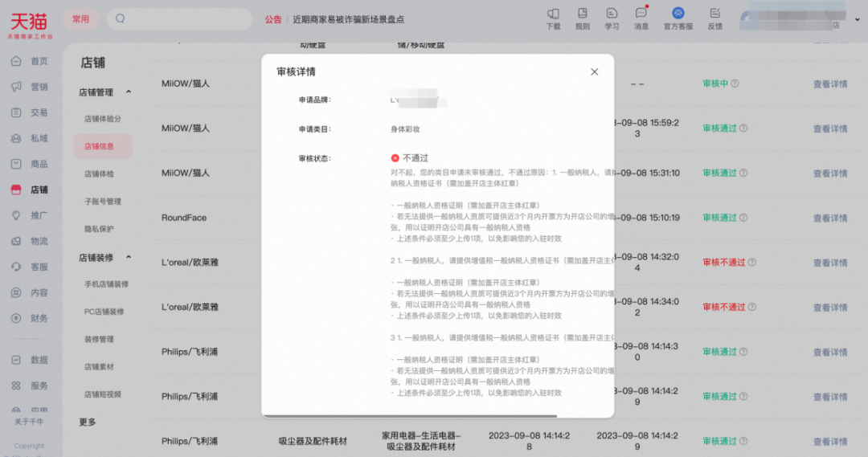Click help icon beside 审核中 status
Viewport: 868px width, 457px height.
click(x=735, y=84)
